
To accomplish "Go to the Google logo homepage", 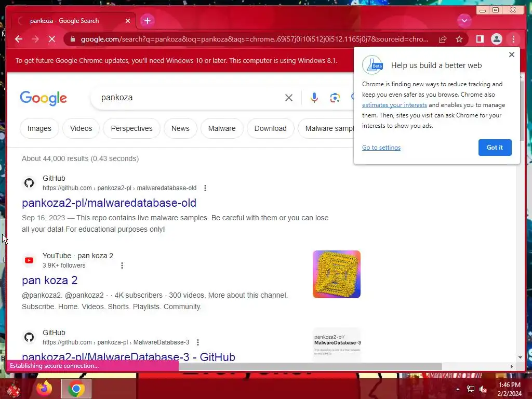I will [44, 98].
